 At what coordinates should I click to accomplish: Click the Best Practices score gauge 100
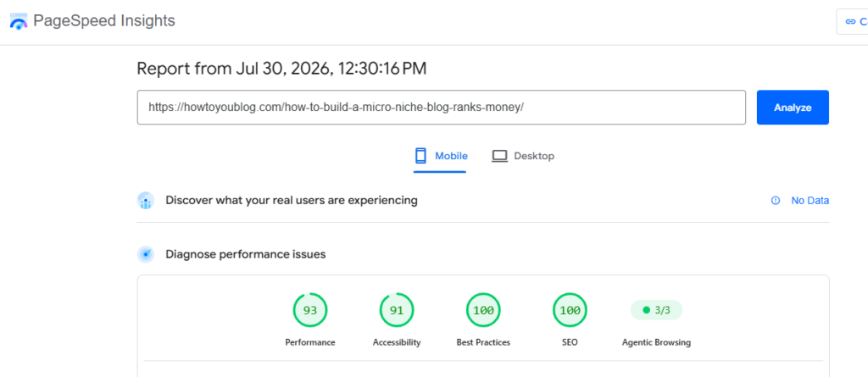point(483,310)
